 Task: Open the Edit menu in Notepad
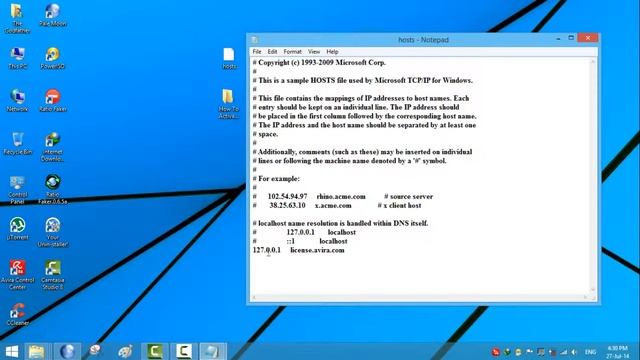(272, 52)
